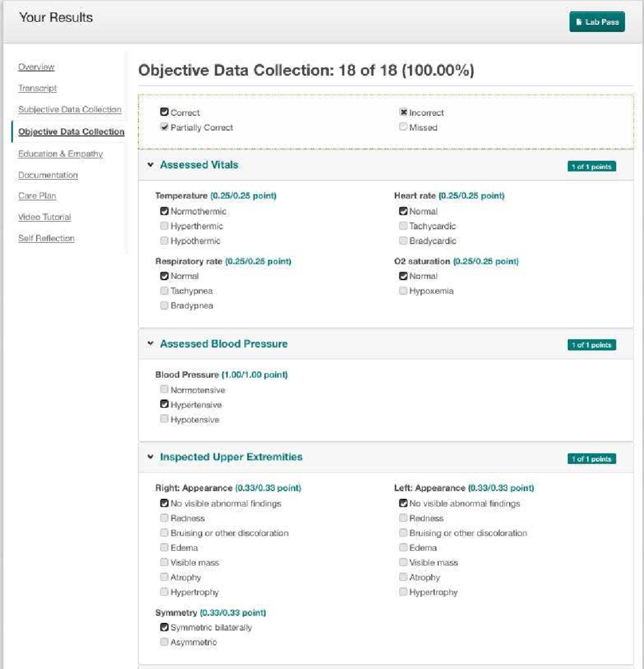This screenshot has width=644, height=669.
Task: Toggle the Missed legend checkbox
Action: coord(404,127)
